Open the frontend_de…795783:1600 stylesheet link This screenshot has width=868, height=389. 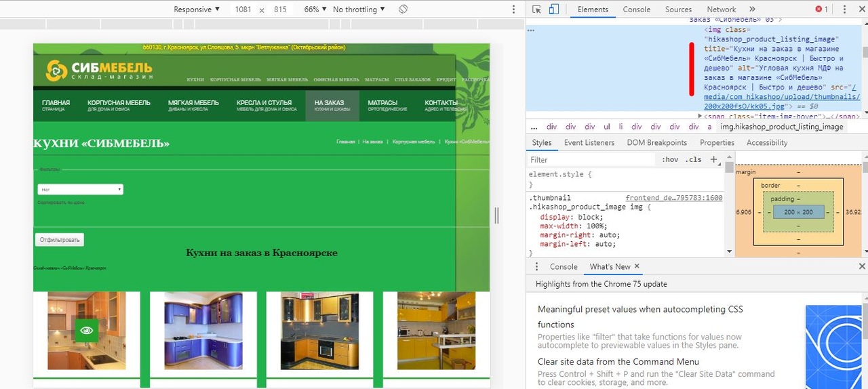[674, 198]
